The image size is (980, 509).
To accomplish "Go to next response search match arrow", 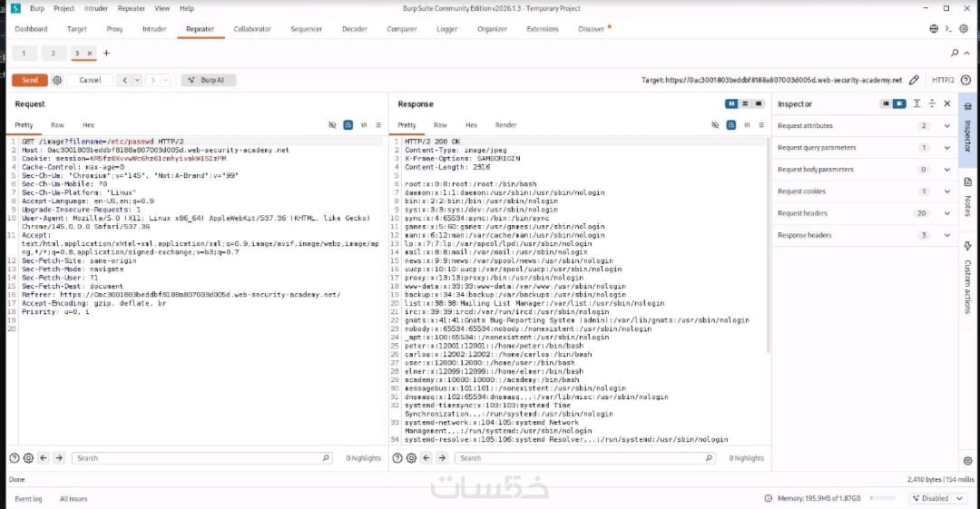I will click(442, 458).
